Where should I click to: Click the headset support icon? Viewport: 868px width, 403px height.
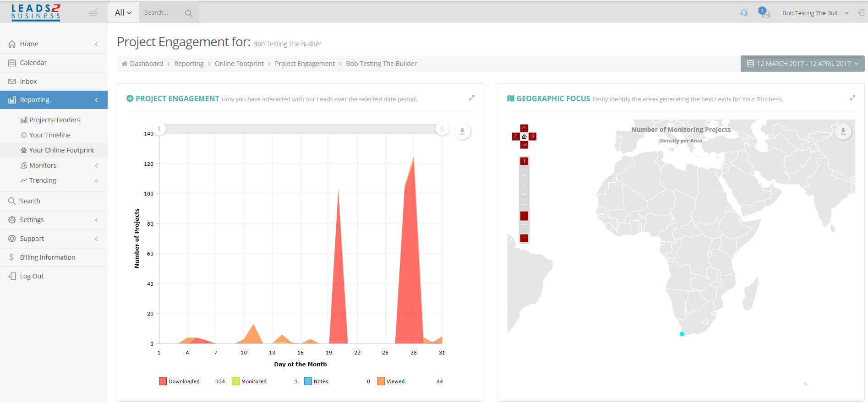tap(743, 13)
